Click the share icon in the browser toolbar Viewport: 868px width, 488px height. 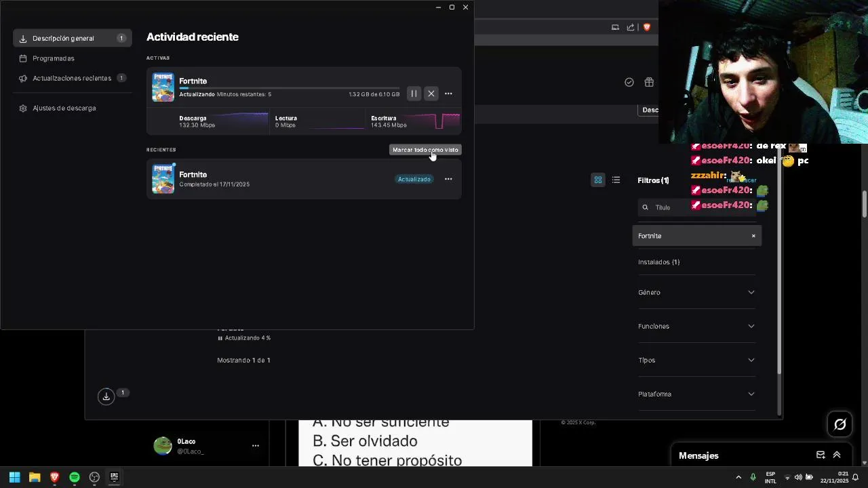coord(631,27)
